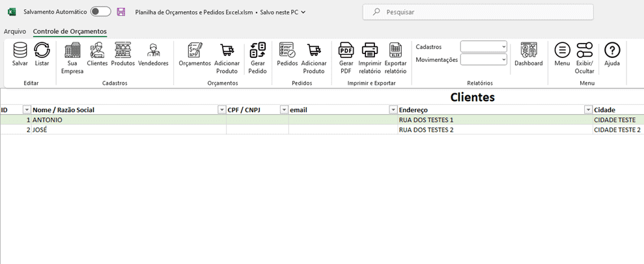The height and width of the screenshot is (264, 644).
Task: Click the Clientes sheet title
Action: (x=472, y=97)
